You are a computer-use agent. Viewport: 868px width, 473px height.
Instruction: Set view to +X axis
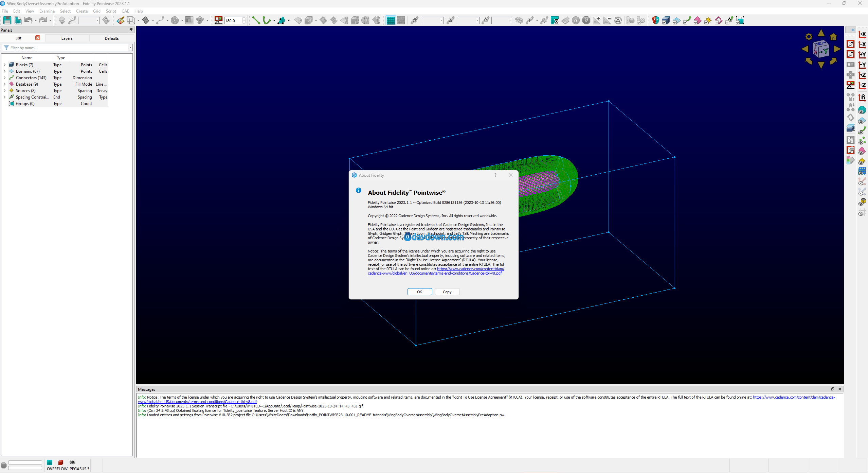[862, 34]
